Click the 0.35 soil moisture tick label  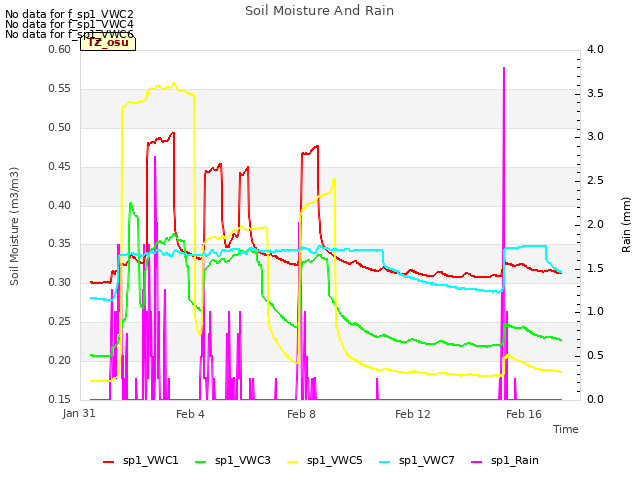59,244
